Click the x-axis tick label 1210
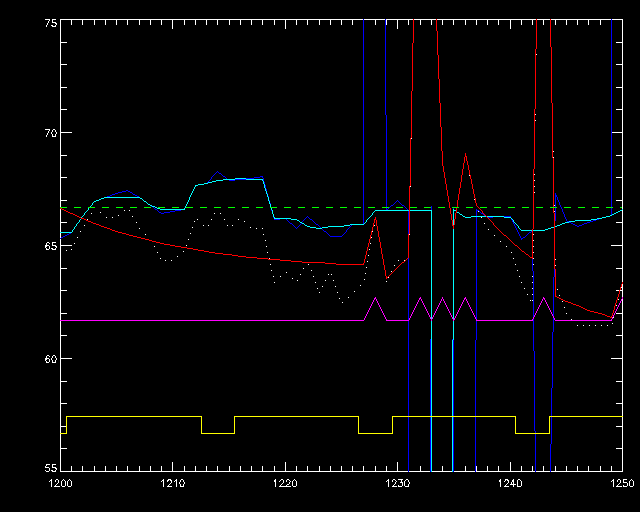640x512 pixels. (x=173, y=482)
